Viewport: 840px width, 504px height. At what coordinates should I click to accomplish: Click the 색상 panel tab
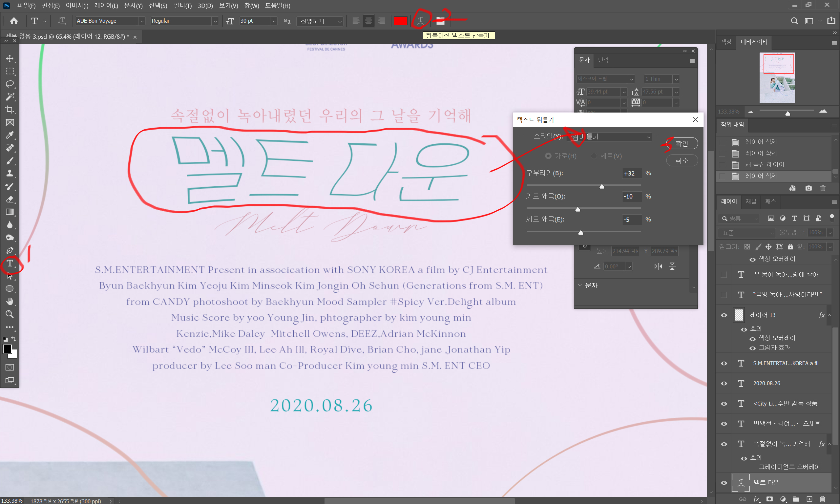click(726, 42)
